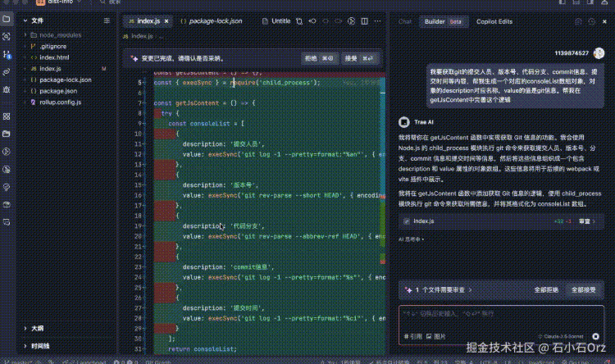Open package-lock.json in the file tree
This screenshot has width=615, height=364.
pyautogui.click(x=65, y=80)
